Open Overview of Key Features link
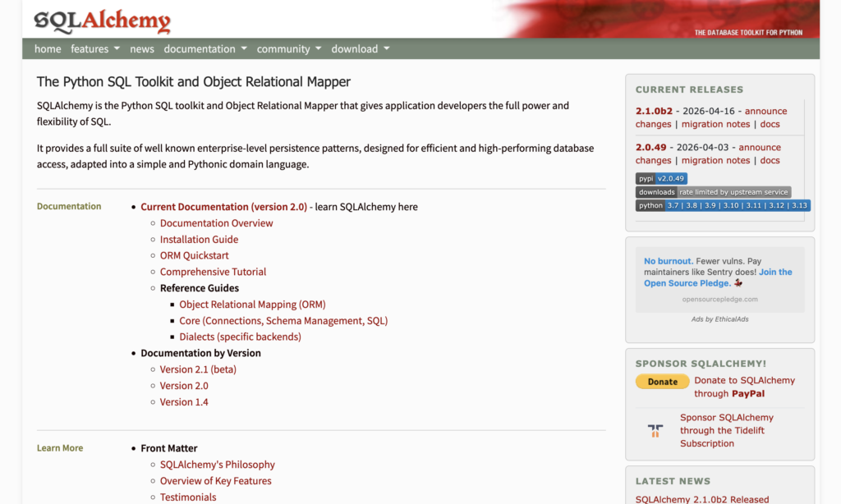Viewport: 841px width, 504px height. [x=216, y=481]
